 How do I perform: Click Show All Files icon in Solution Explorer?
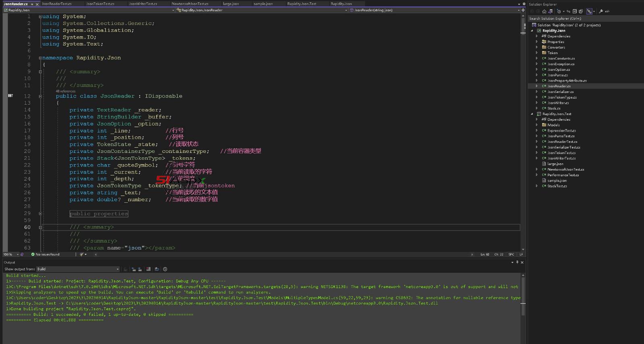pyautogui.click(x=581, y=11)
